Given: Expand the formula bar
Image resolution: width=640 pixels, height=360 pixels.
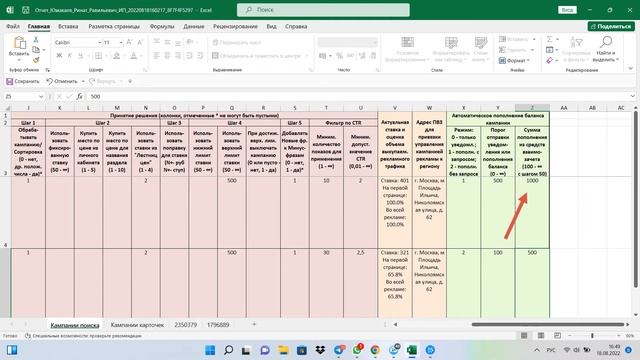Looking at the screenshot, I should tap(632, 96).
